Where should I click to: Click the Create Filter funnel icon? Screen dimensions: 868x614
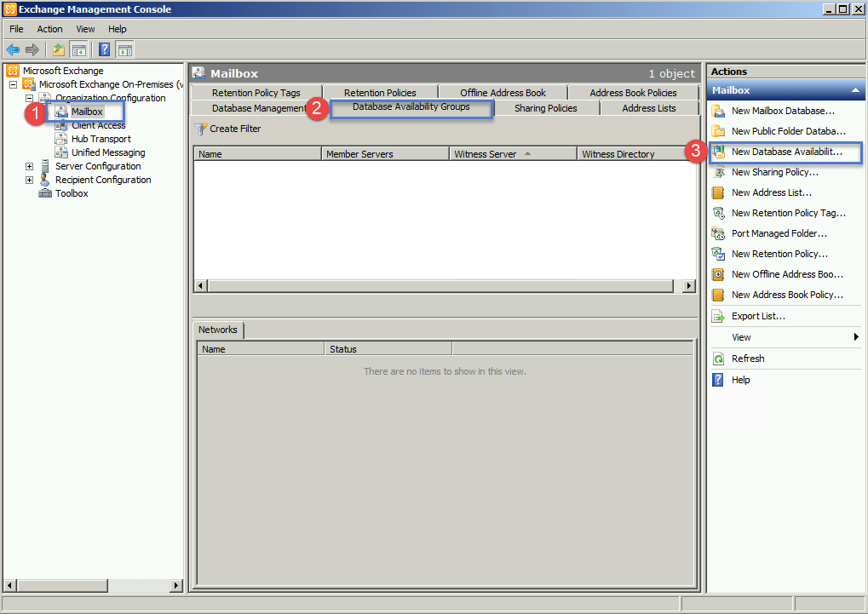[200, 129]
